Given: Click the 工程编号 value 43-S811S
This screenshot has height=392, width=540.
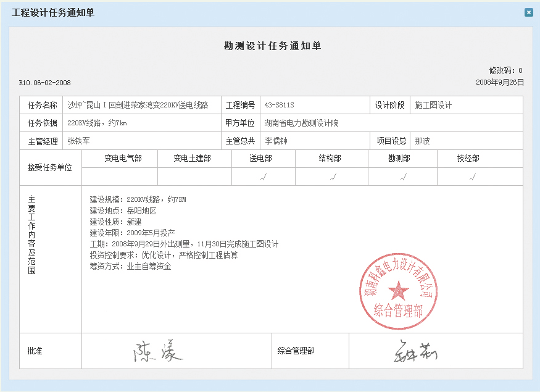Looking at the screenshot, I should pyautogui.click(x=280, y=106).
